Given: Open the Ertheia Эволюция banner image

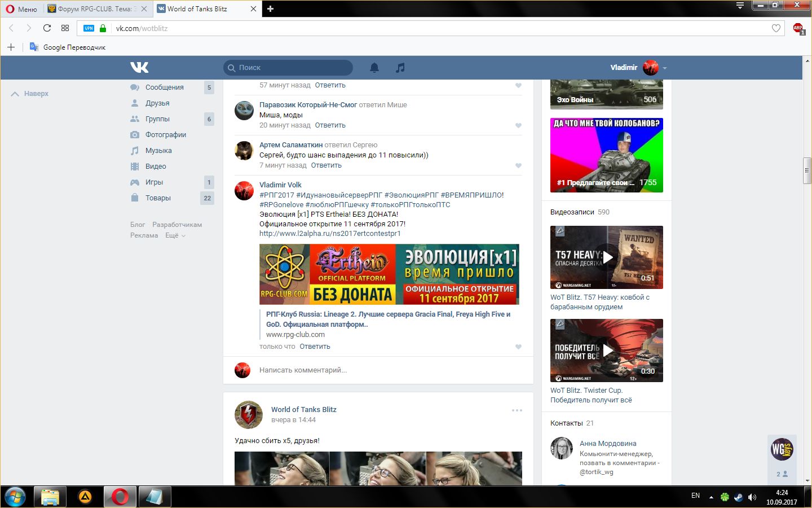Looking at the screenshot, I should (x=389, y=274).
